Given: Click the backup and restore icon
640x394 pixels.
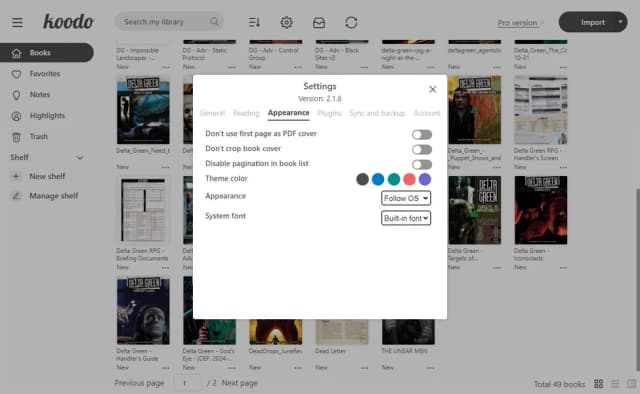Looking at the screenshot, I should pyautogui.click(x=319, y=22).
